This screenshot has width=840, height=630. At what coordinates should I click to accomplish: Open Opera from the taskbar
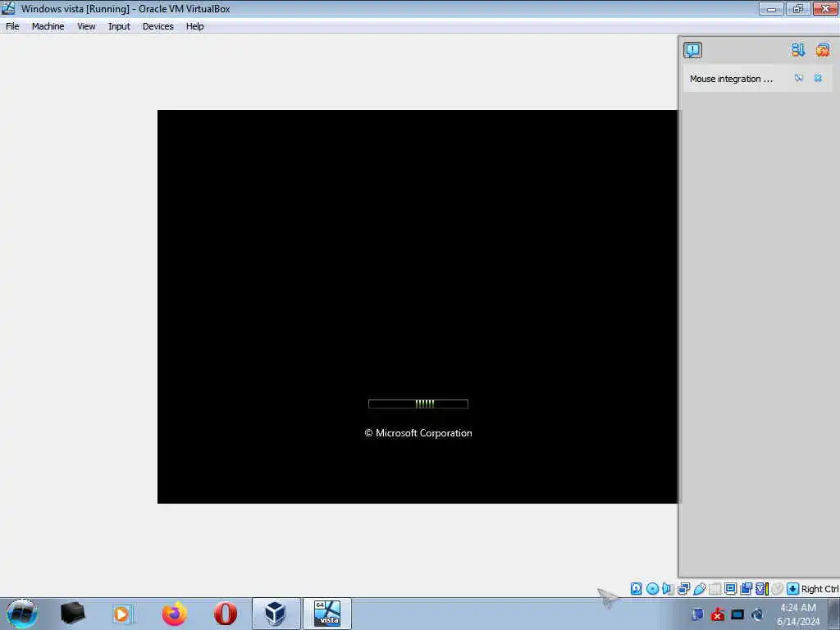click(x=226, y=614)
